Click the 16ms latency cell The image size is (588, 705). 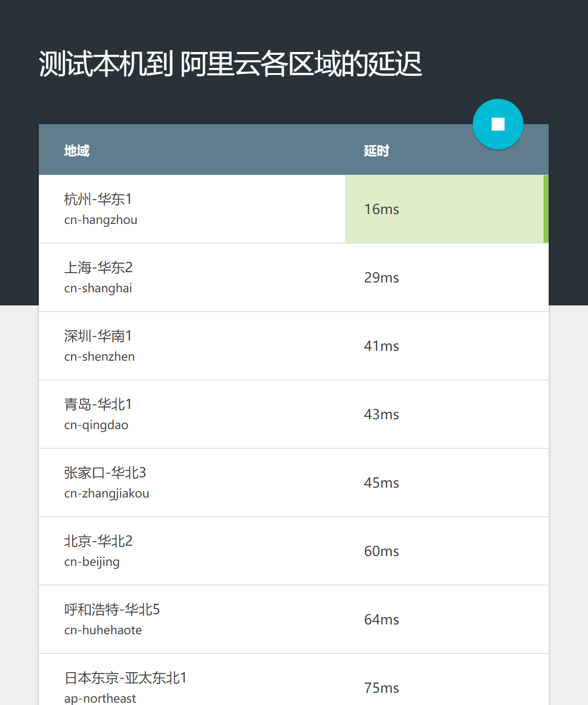point(447,209)
